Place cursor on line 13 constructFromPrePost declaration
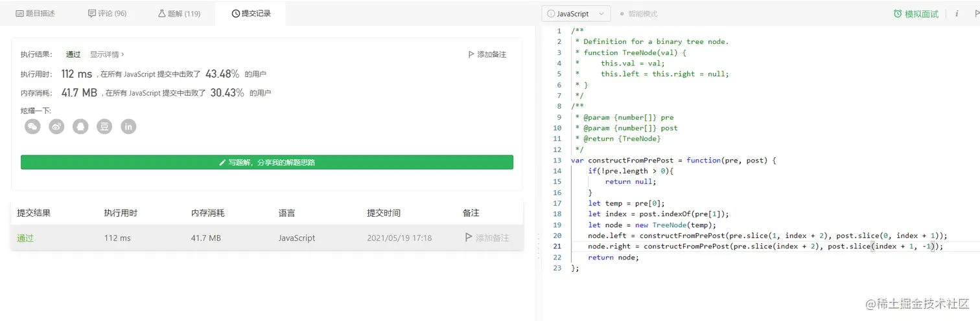Screen dimensions: 980x321 click(673, 160)
